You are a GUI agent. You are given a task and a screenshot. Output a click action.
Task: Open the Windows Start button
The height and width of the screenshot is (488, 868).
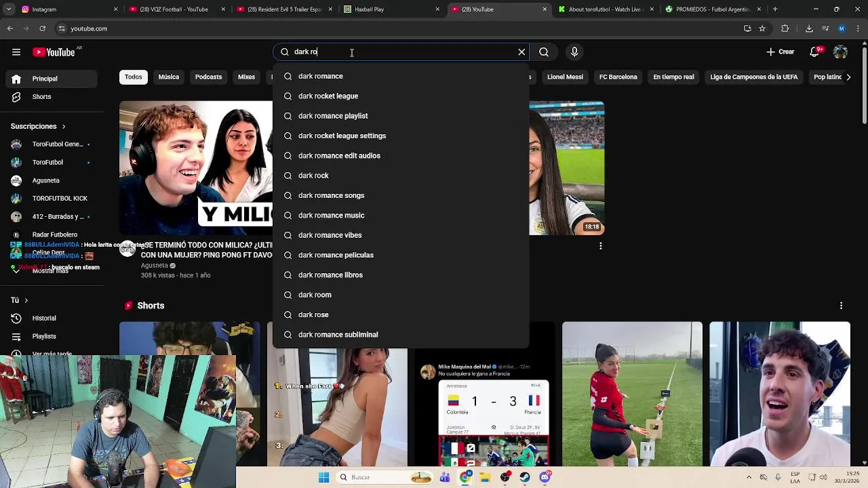pyautogui.click(x=323, y=477)
